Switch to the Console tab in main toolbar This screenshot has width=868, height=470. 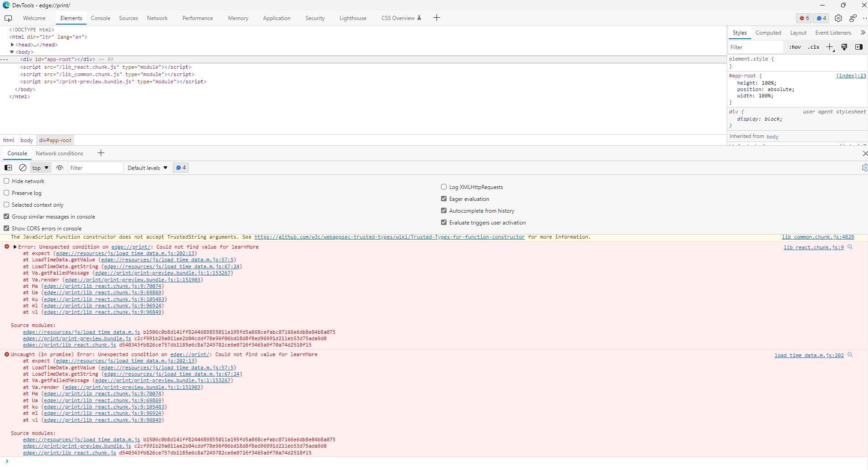(100, 18)
